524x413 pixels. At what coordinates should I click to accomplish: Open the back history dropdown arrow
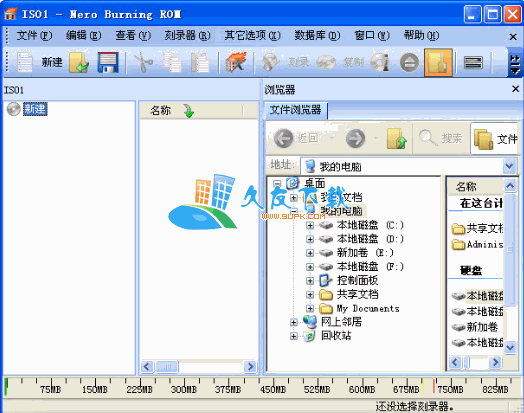click(332, 138)
